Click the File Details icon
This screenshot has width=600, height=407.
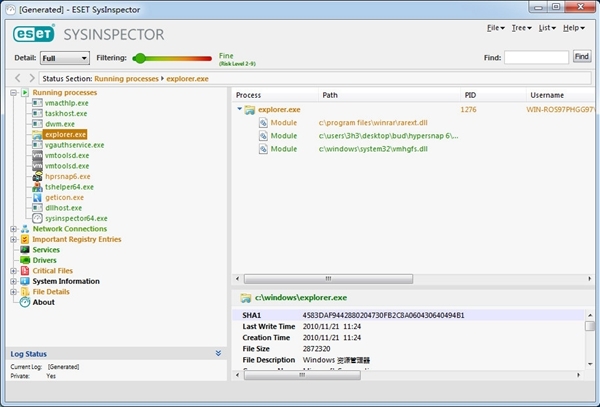[25, 291]
